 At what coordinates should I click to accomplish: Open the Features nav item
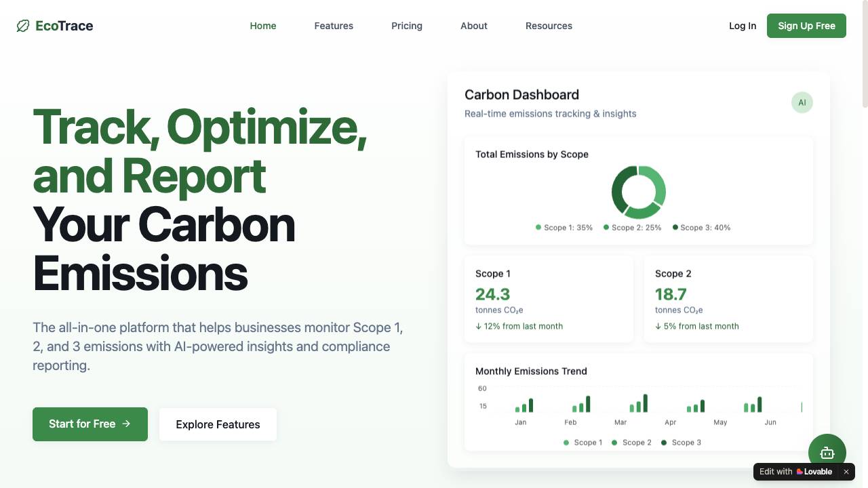334,26
